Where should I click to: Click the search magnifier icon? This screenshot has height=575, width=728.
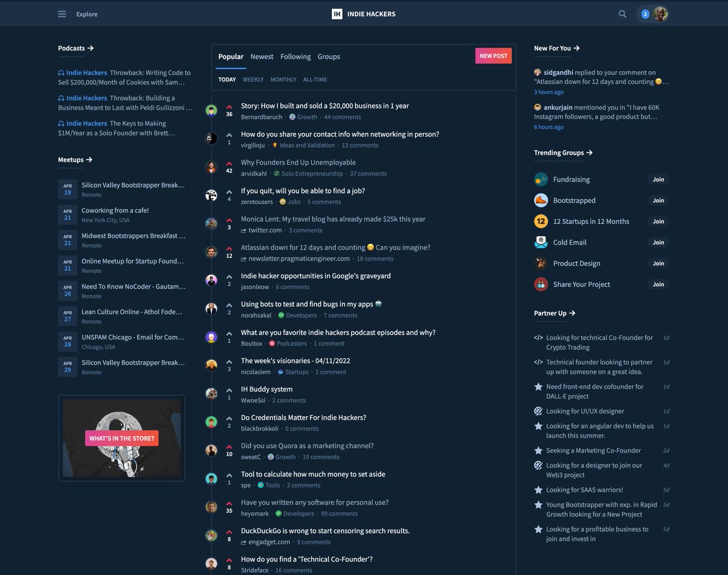pos(622,14)
